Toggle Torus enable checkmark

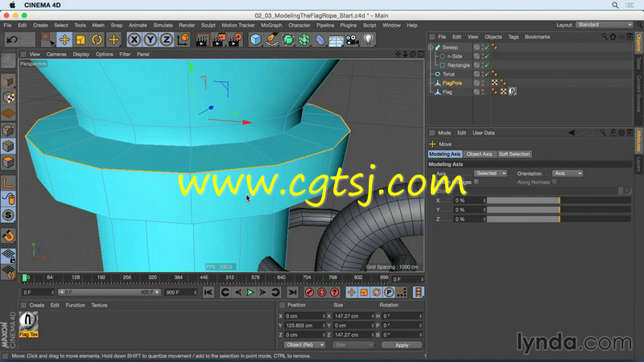(x=487, y=74)
